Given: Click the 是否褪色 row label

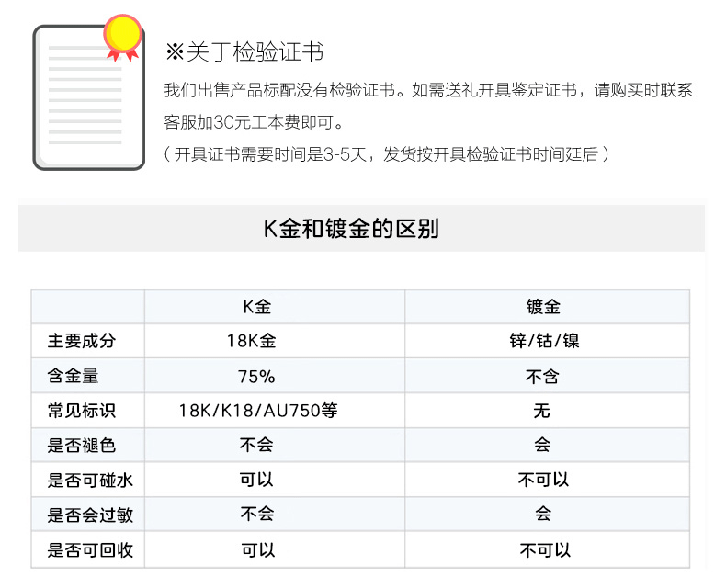Looking at the screenshot, I should click(x=82, y=446).
